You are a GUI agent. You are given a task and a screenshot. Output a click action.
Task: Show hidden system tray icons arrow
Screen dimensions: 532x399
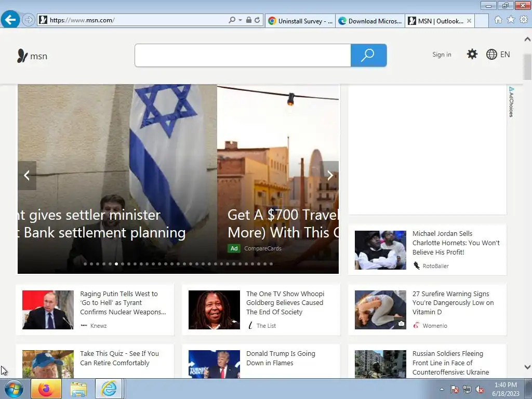[x=442, y=389]
